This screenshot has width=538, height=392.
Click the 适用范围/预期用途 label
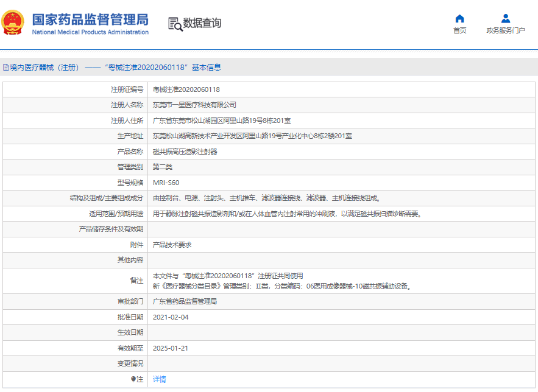(116, 214)
